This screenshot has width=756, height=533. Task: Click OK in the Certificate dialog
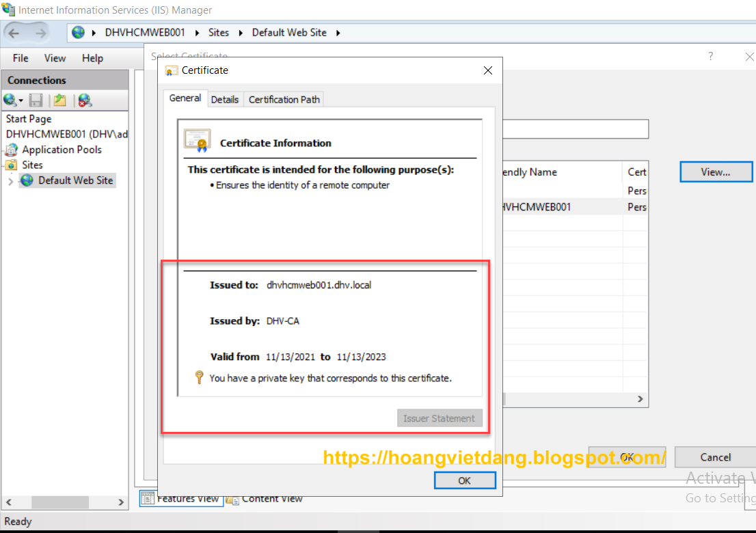464,480
